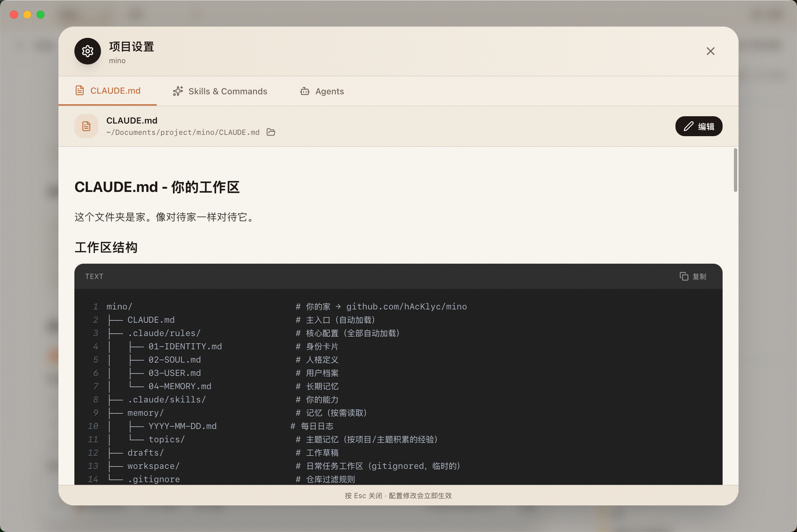
Task: Click code line memory/
Action: pyautogui.click(x=145, y=413)
